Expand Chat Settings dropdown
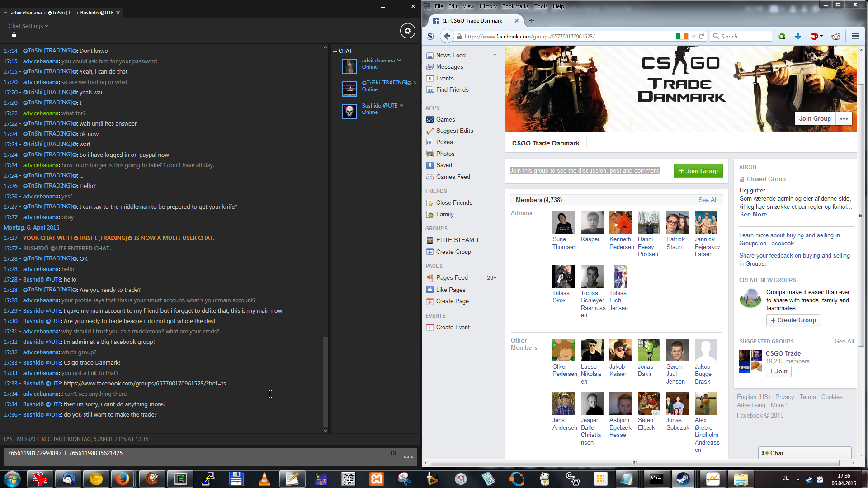This screenshot has height=488, width=868. [x=28, y=26]
